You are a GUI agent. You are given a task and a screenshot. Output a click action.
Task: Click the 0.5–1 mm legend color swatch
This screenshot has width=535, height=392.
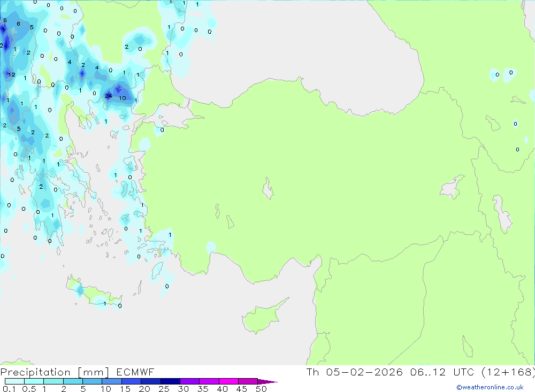[34, 381]
